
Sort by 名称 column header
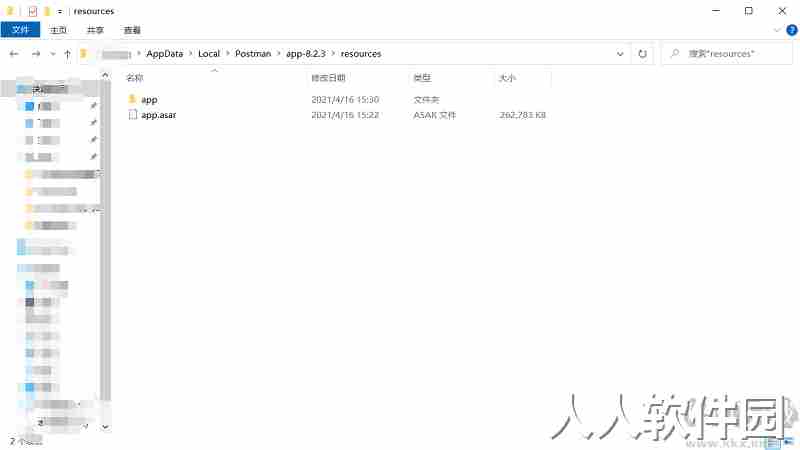coord(135,78)
